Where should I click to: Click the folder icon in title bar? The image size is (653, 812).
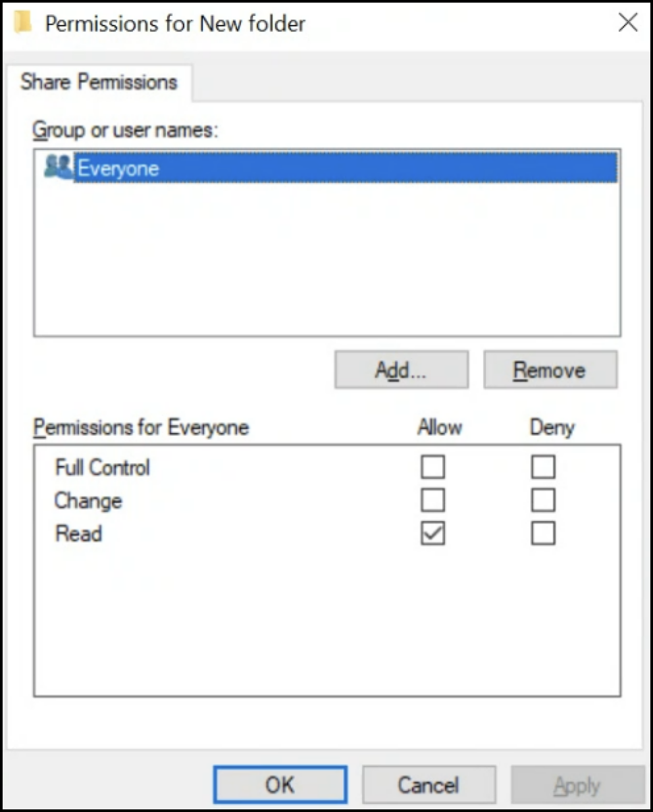pyautogui.click(x=24, y=23)
